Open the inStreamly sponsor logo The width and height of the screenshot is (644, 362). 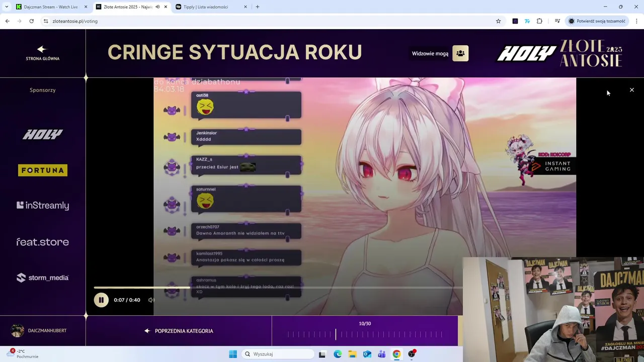pos(43,205)
